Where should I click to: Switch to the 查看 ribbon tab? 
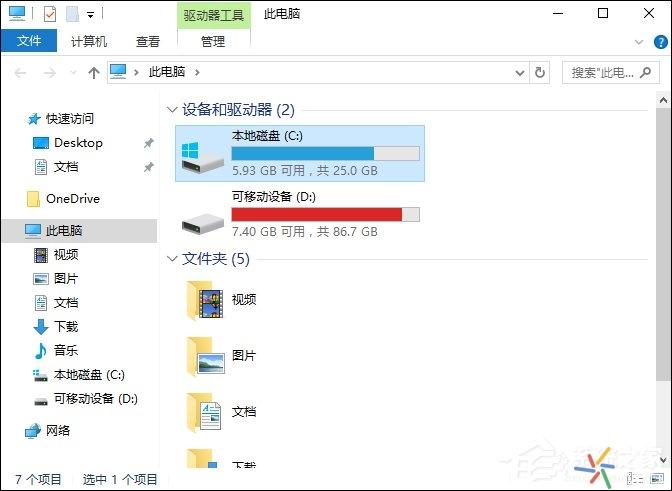click(x=147, y=42)
